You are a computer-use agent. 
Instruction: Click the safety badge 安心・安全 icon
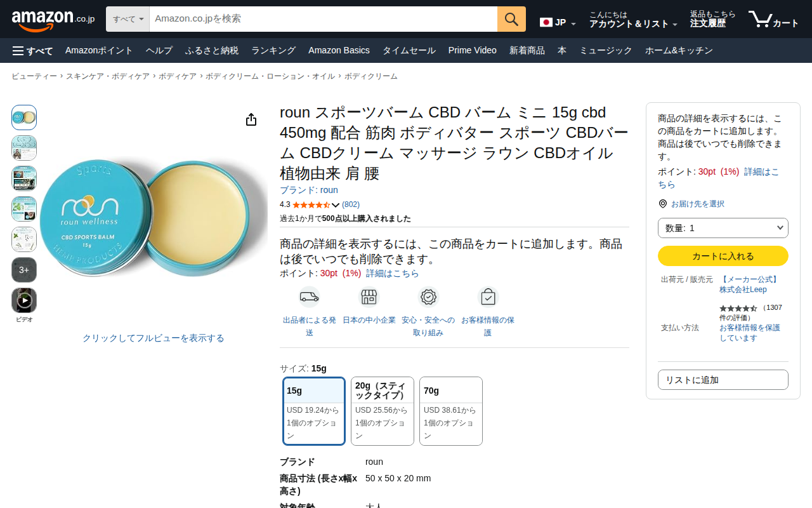pos(429,297)
